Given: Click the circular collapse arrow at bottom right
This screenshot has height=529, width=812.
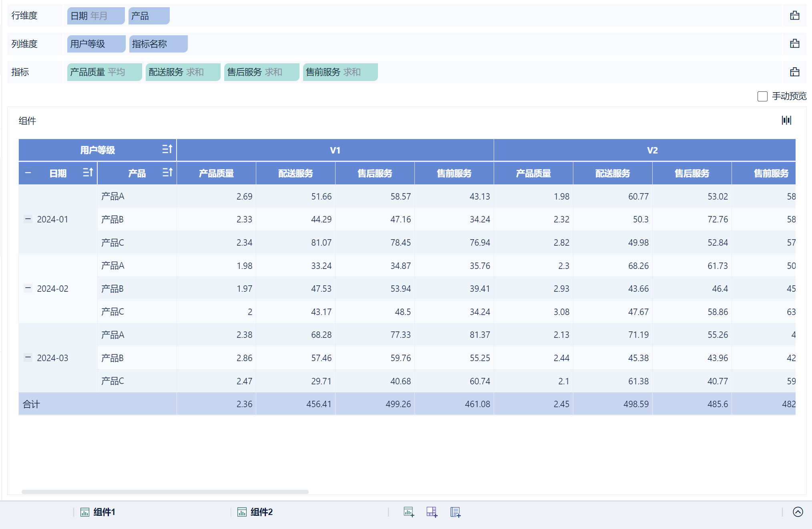Looking at the screenshot, I should (798, 512).
